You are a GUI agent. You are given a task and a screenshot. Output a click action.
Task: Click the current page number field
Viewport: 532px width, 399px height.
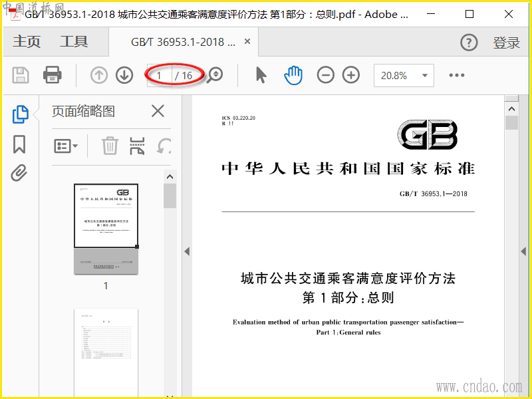click(x=159, y=75)
